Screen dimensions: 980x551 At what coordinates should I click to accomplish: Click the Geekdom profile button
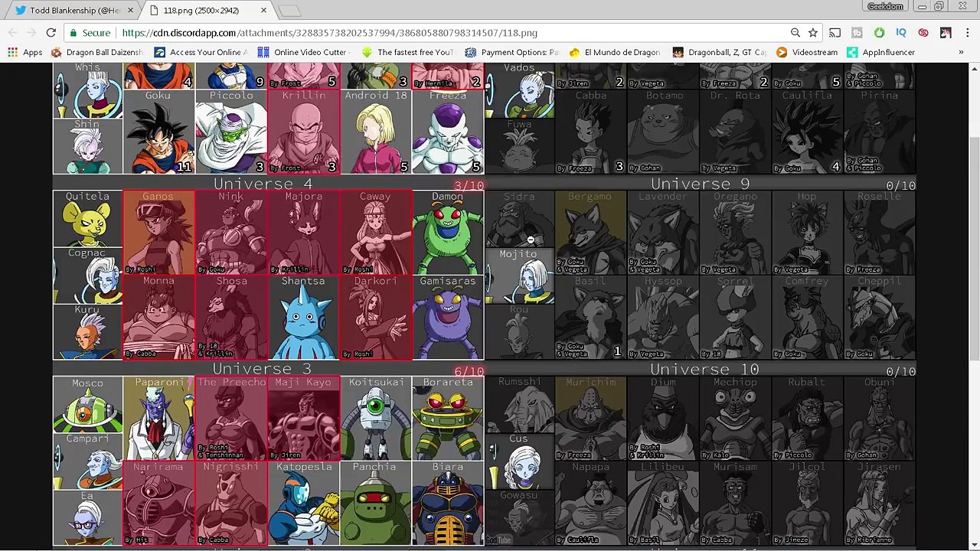click(885, 7)
